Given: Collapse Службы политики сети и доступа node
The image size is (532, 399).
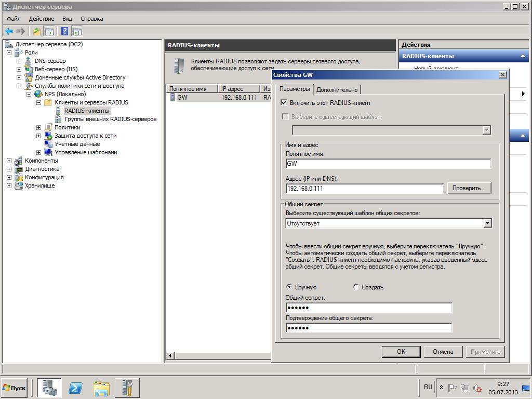Looking at the screenshot, I should 19,86.
